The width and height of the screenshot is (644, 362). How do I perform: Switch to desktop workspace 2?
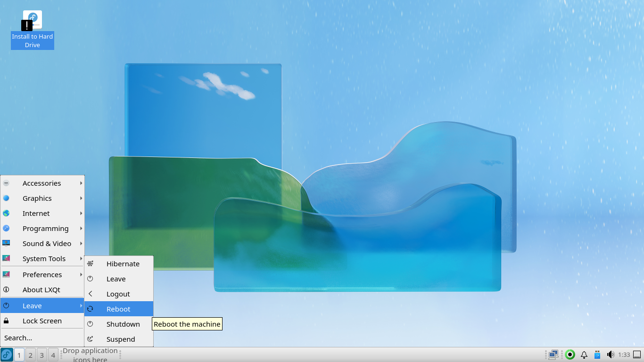coord(31,355)
